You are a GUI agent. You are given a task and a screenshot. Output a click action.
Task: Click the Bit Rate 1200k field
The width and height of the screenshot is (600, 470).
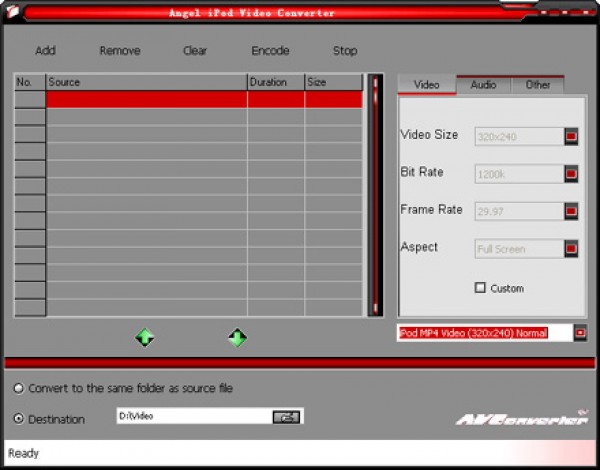click(519, 174)
